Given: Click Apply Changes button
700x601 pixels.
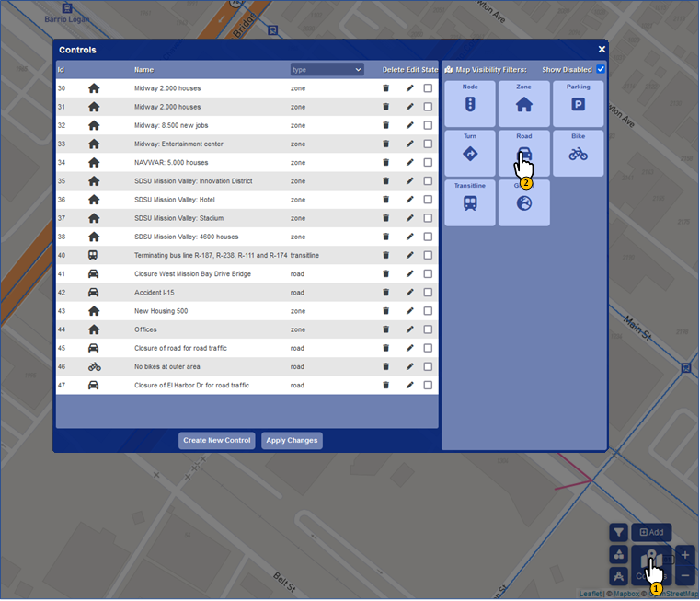Looking at the screenshot, I should (292, 440).
